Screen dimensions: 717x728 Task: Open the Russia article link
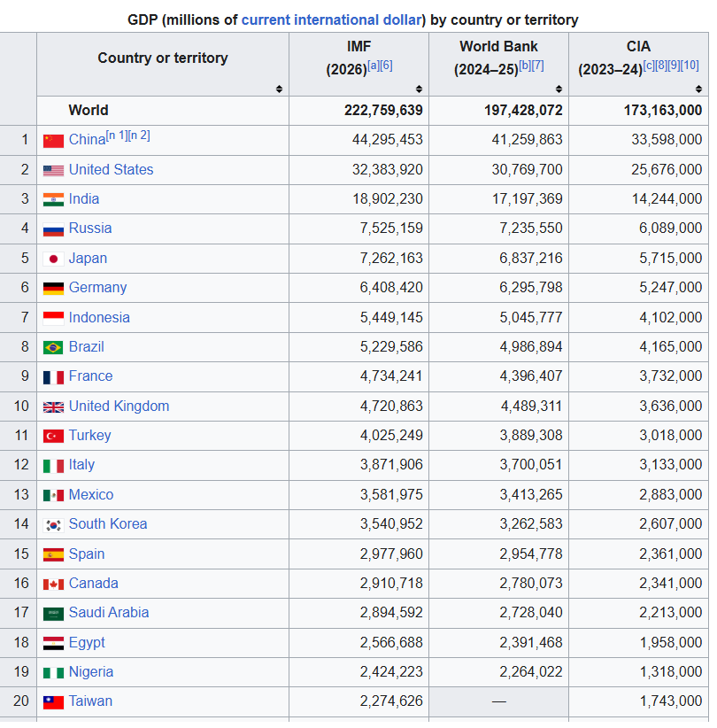pos(90,228)
